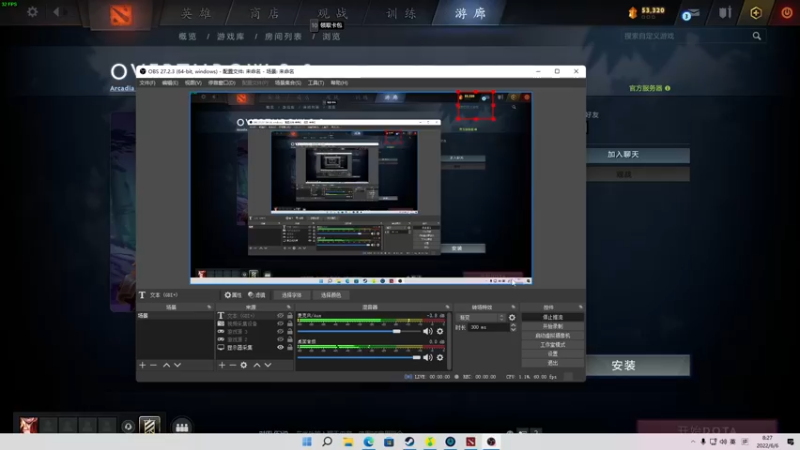Screen dimensions: 800x450
Task: Move OBS source down
Action: coord(268,365)
